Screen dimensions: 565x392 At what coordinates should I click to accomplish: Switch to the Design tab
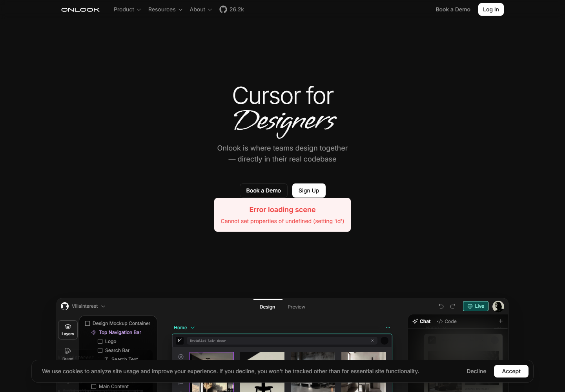[267, 307]
